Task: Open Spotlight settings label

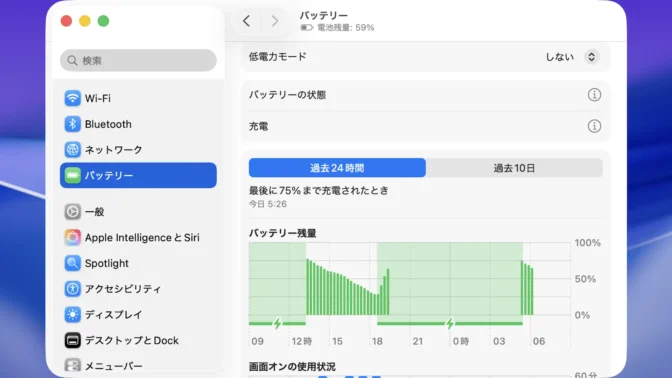Action: [x=107, y=264]
